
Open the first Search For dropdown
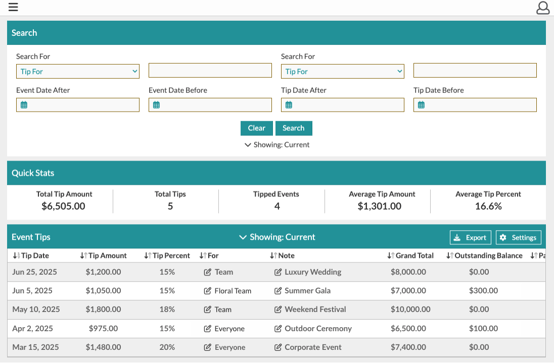(x=78, y=71)
